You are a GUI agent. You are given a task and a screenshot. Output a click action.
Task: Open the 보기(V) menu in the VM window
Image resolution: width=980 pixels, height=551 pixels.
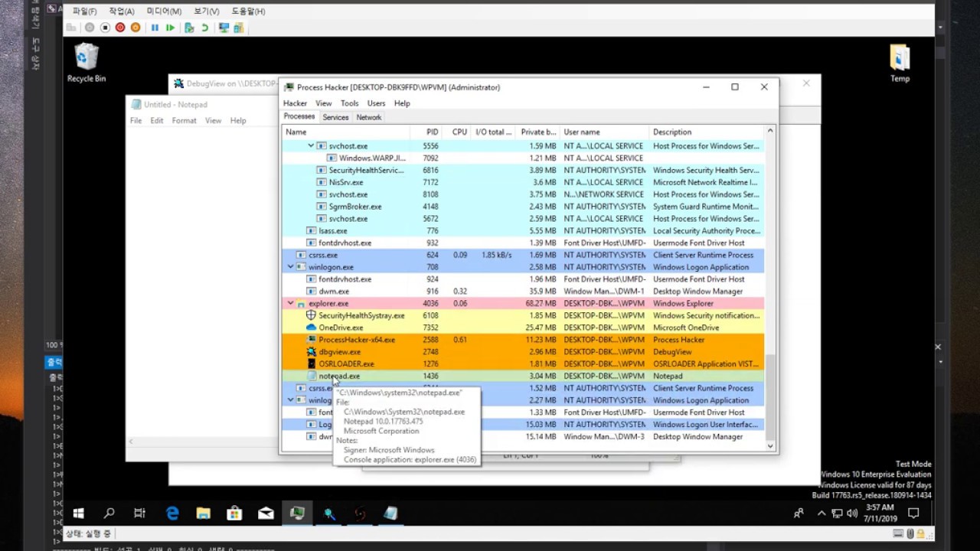point(207,11)
